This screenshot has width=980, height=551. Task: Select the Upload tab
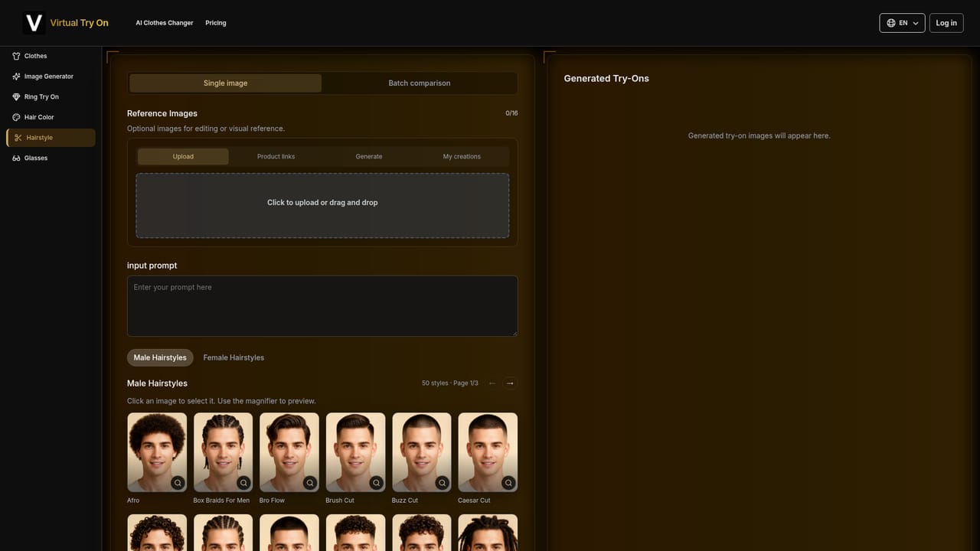[183, 157]
